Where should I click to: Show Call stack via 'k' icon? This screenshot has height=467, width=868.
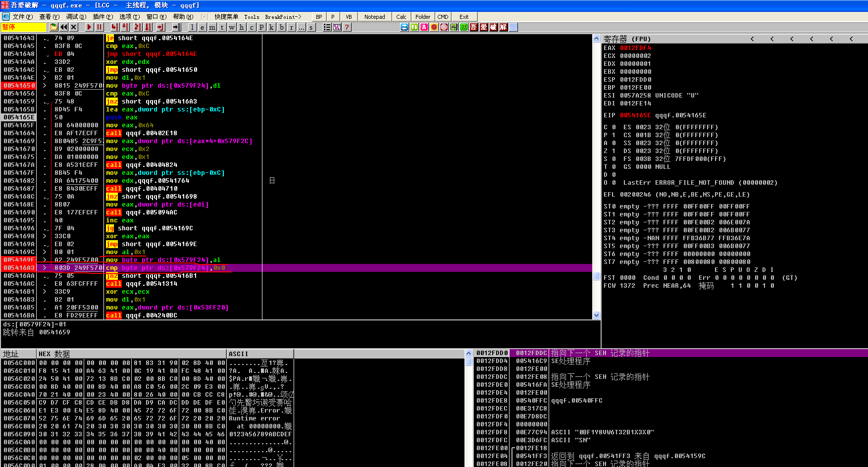271,27
